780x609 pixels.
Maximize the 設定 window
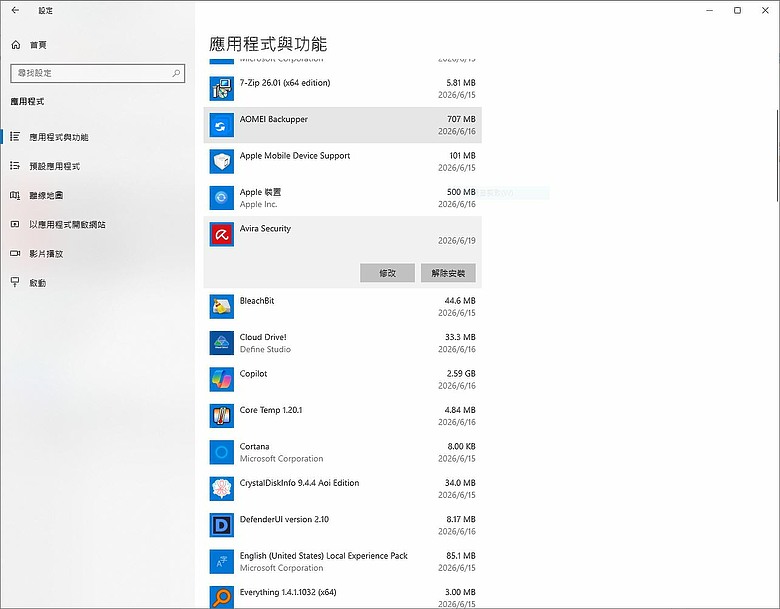pyautogui.click(x=738, y=10)
